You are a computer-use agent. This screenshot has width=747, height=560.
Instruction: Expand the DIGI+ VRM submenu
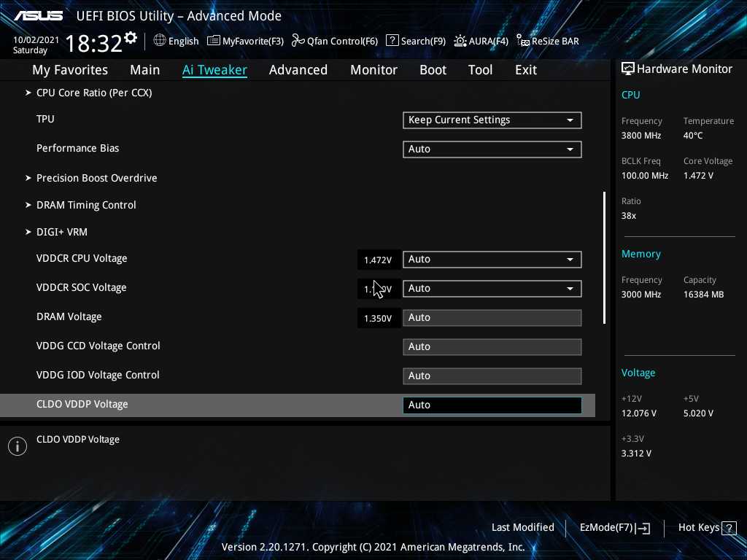[62, 232]
